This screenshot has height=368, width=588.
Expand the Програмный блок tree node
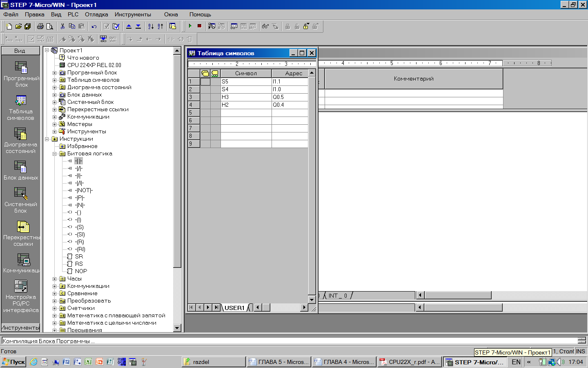click(54, 73)
